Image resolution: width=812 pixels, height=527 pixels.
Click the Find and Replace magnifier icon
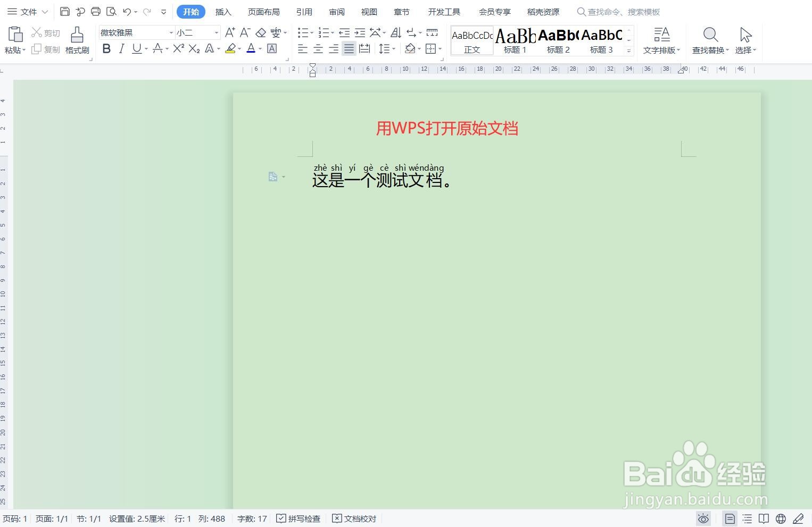click(x=710, y=35)
